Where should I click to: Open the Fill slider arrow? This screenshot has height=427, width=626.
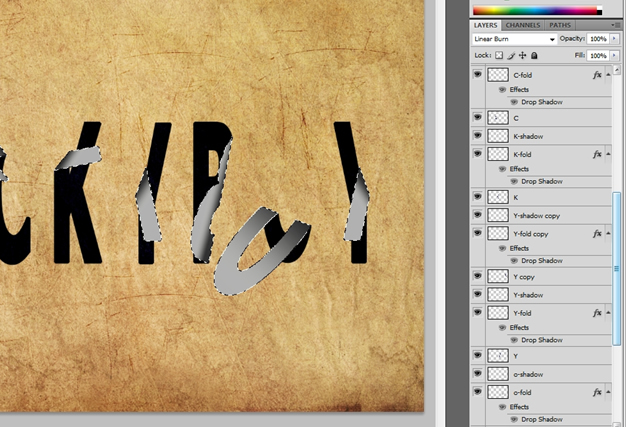click(x=614, y=55)
